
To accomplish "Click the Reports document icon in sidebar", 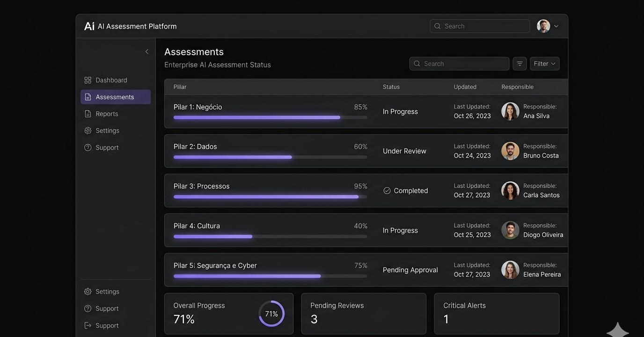I will pyautogui.click(x=88, y=114).
